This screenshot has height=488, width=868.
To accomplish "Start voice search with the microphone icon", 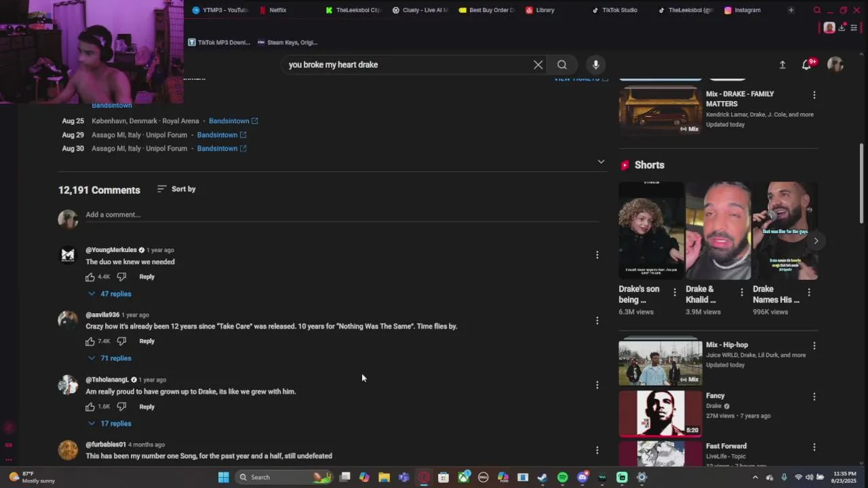I will (595, 64).
